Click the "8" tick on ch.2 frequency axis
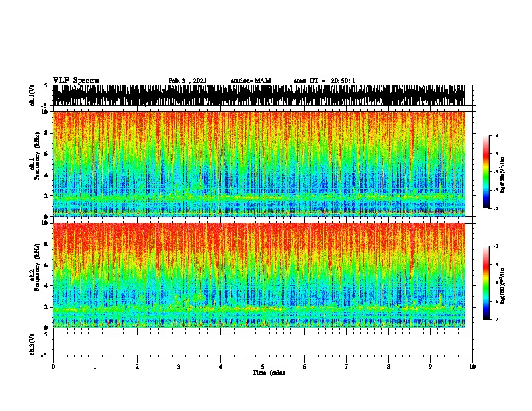Image resolution: width=532 pixels, height=411 pixels. tap(47, 244)
